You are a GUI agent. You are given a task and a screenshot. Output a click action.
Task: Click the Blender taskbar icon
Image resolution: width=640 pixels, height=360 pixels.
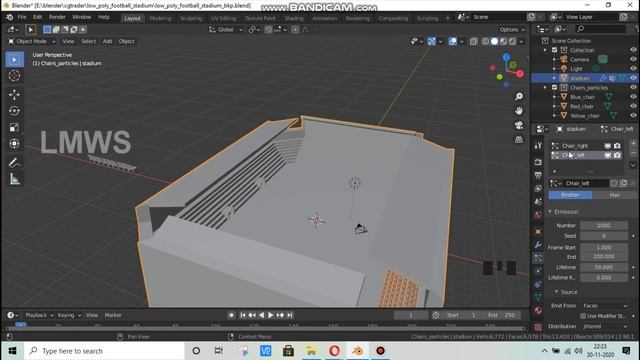[x=358, y=351]
